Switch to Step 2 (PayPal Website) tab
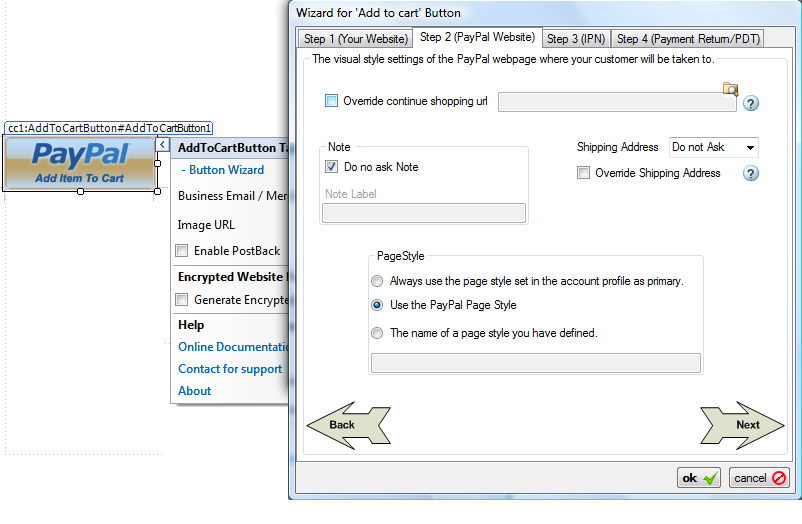 pyautogui.click(x=477, y=37)
